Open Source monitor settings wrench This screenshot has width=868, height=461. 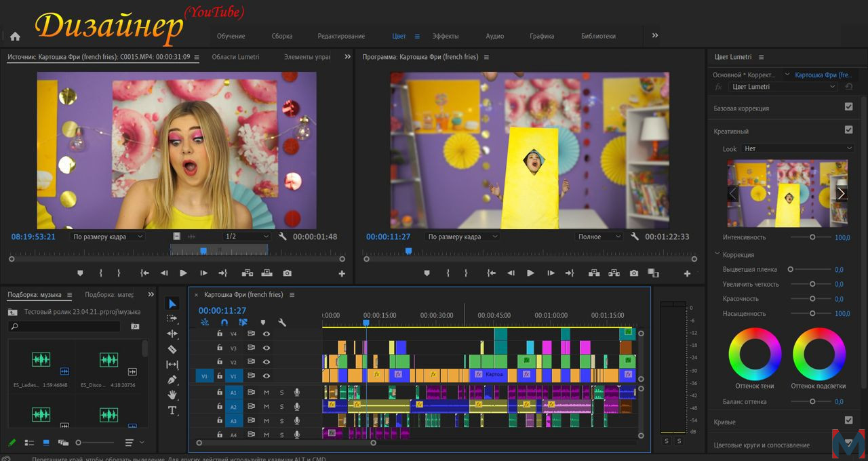coord(283,237)
